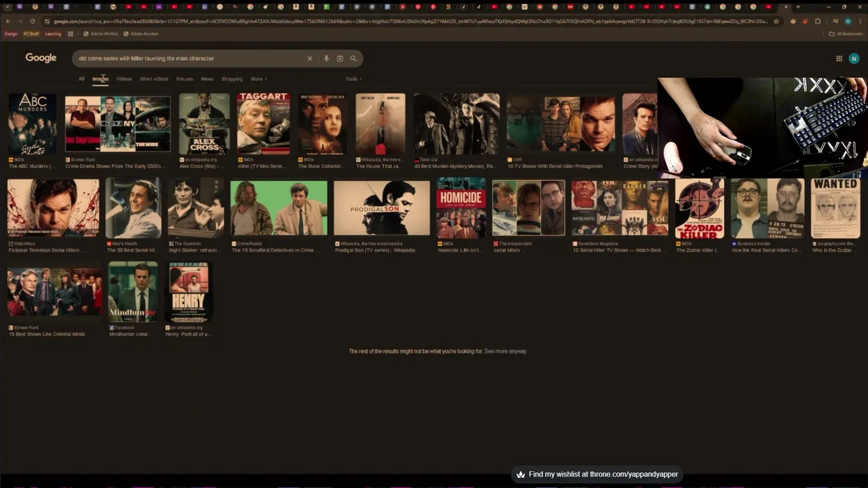Open The ABC Murders image result

(33, 124)
